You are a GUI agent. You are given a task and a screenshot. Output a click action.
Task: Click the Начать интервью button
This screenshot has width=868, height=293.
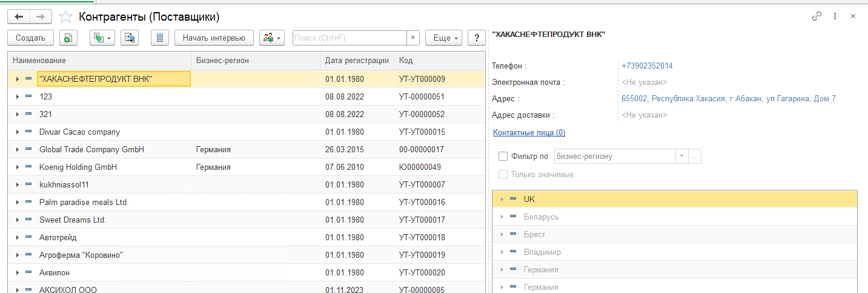[214, 38]
